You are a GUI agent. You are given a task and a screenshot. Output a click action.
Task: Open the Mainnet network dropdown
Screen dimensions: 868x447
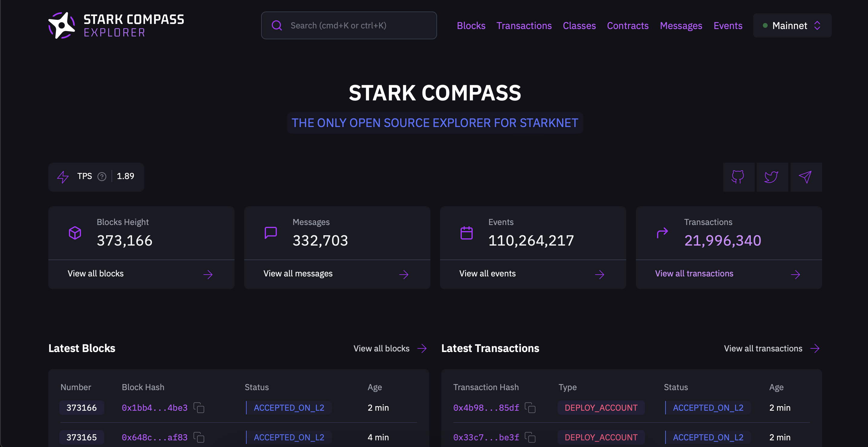(x=792, y=26)
